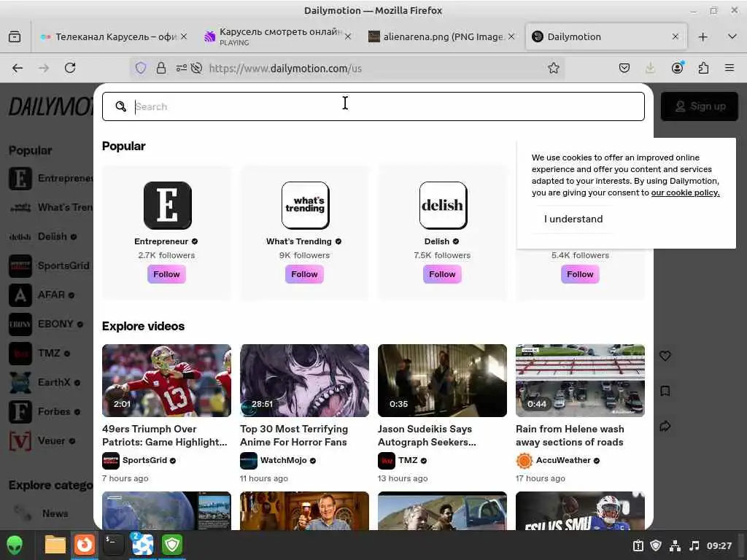This screenshot has height=560, width=747.
Task: Play the Rain from Helene video thumbnail
Action: (x=580, y=381)
